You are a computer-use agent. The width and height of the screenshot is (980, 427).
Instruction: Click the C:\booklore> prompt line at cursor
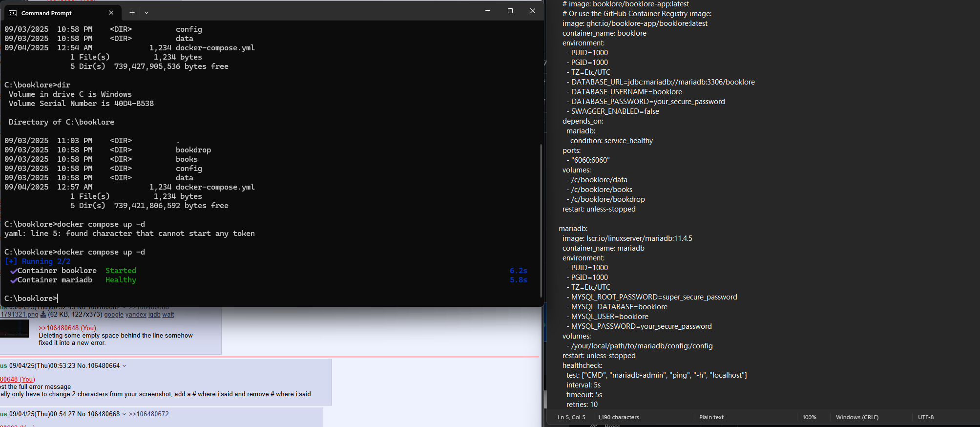point(31,299)
